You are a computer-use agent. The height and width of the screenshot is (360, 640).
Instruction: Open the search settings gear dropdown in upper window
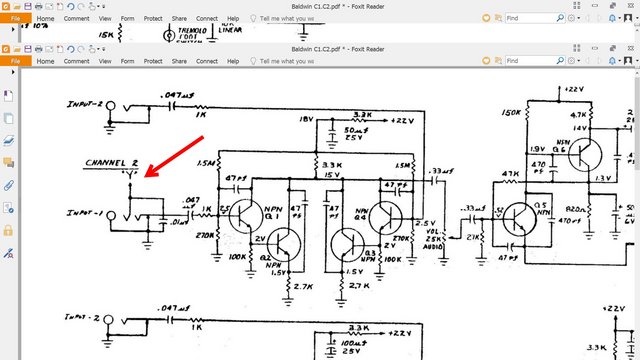coord(574,18)
